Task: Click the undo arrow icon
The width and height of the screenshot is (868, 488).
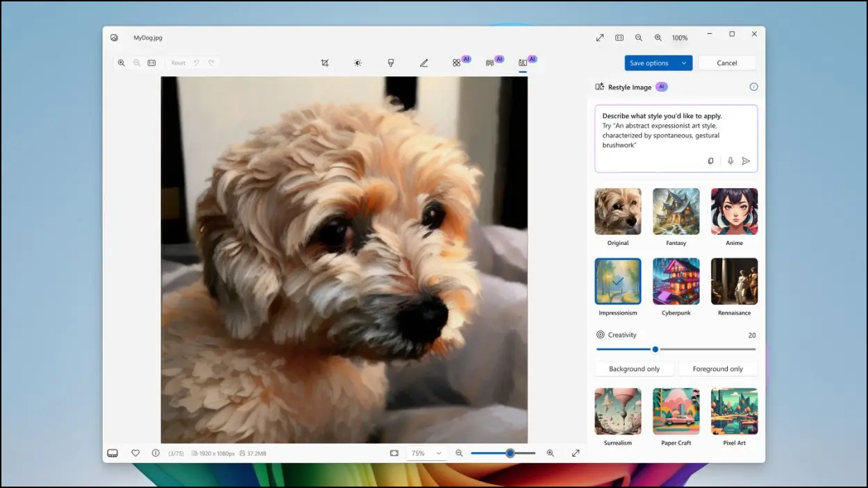Action: coord(197,62)
